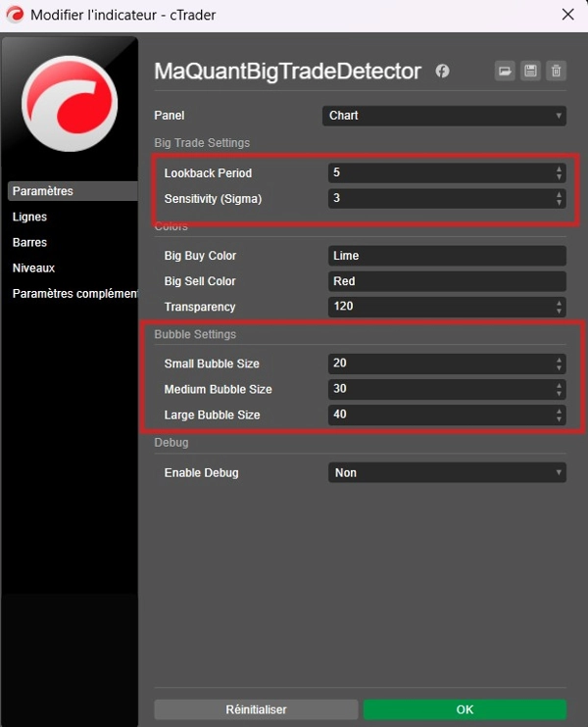Click the Bubble Settings section header

(x=195, y=334)
